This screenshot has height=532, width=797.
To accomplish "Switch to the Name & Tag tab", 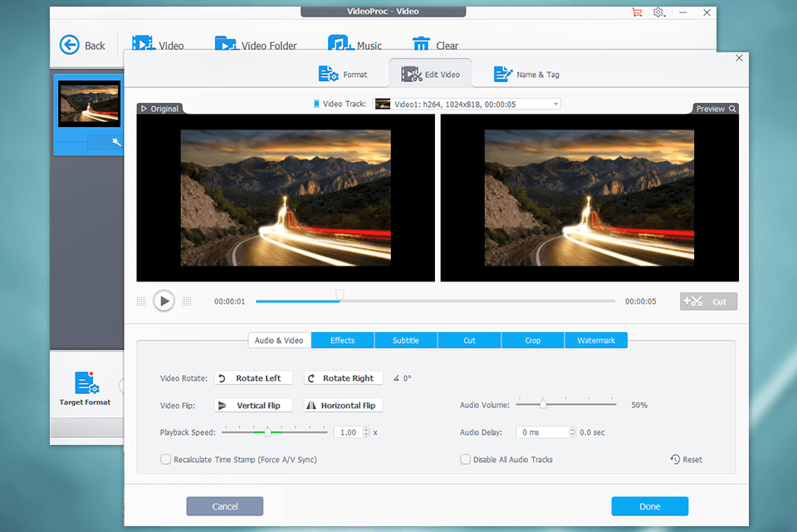I will click(526, 74).
